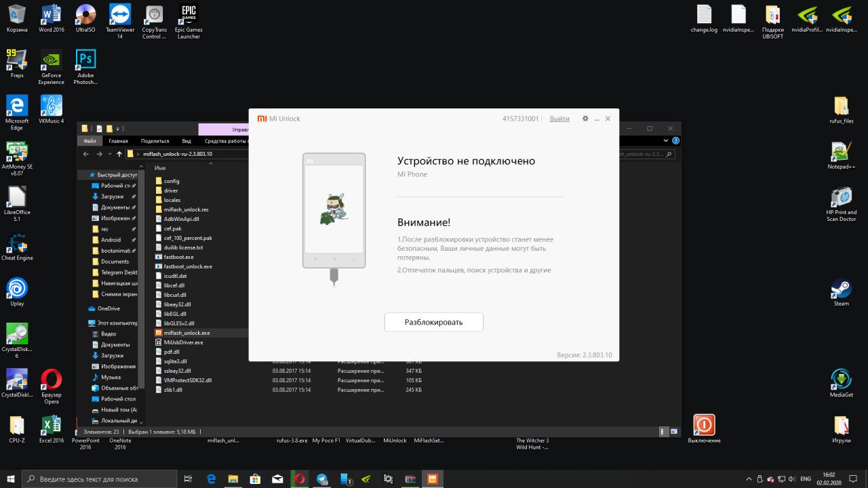
Task: Open the Файл tab in File Explorer
Action: [90, 141]
